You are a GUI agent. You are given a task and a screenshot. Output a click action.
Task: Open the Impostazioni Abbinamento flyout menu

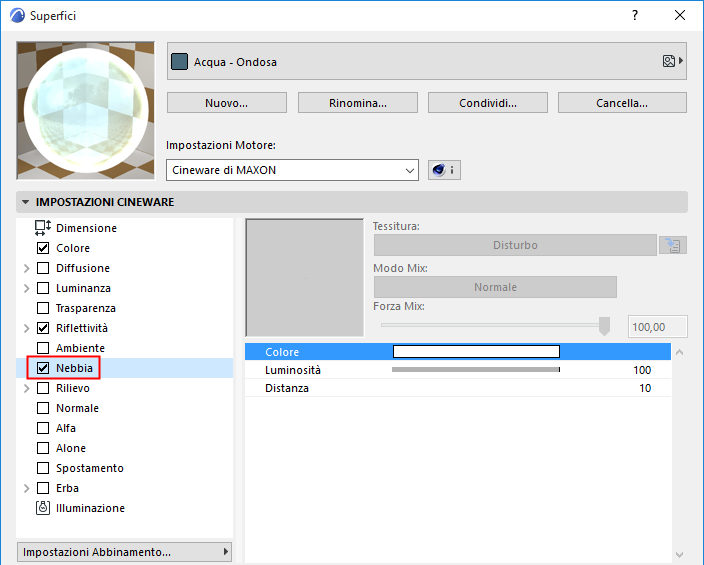point(124,552)
